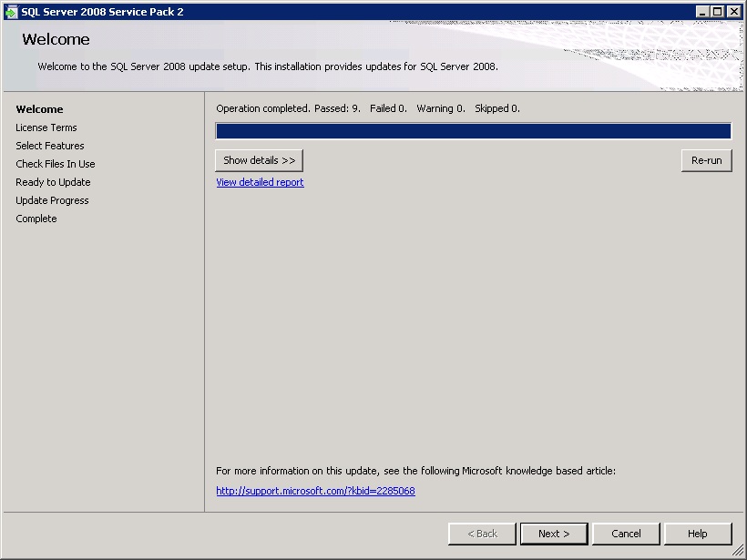Maximize the SQL Server setup window
747x560 pixels.
718,12
